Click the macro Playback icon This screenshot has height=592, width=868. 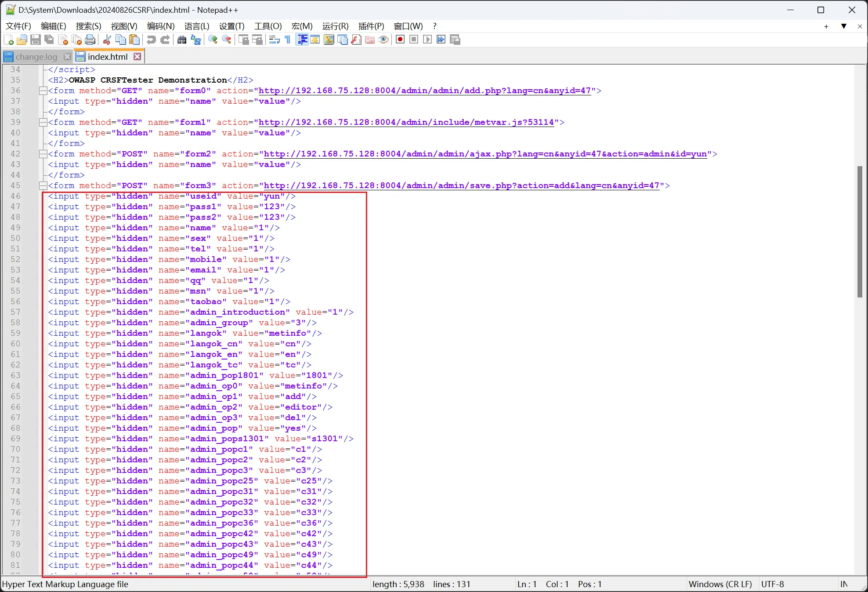[427, 40]
